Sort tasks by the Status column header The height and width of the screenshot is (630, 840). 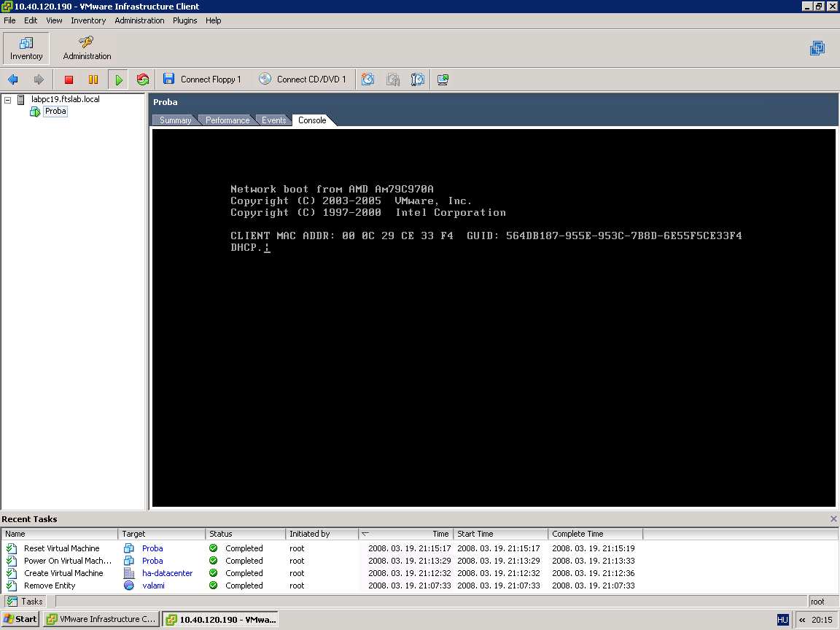tap(245, 534)
